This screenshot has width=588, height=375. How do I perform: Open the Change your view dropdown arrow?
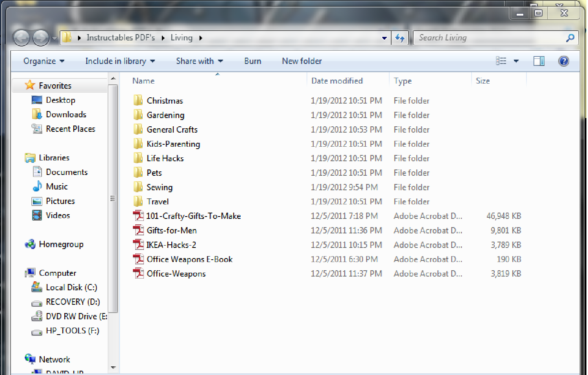516,61
